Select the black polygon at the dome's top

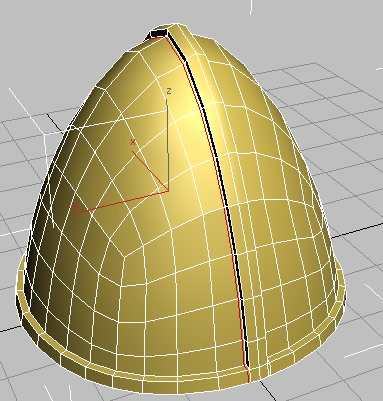pyautogui.click(x=158, y=33)
